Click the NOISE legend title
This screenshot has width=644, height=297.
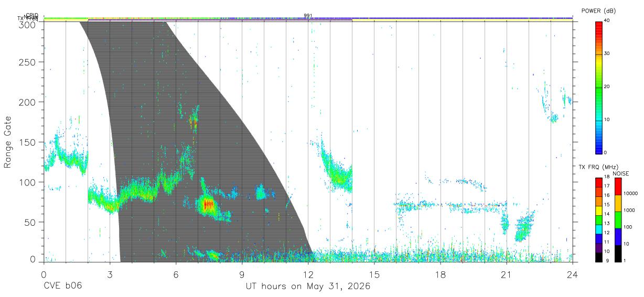(620, 174)
